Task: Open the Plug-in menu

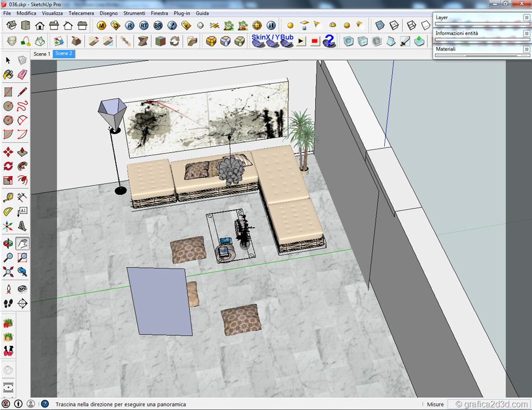Action: click(x=182, y=13)
